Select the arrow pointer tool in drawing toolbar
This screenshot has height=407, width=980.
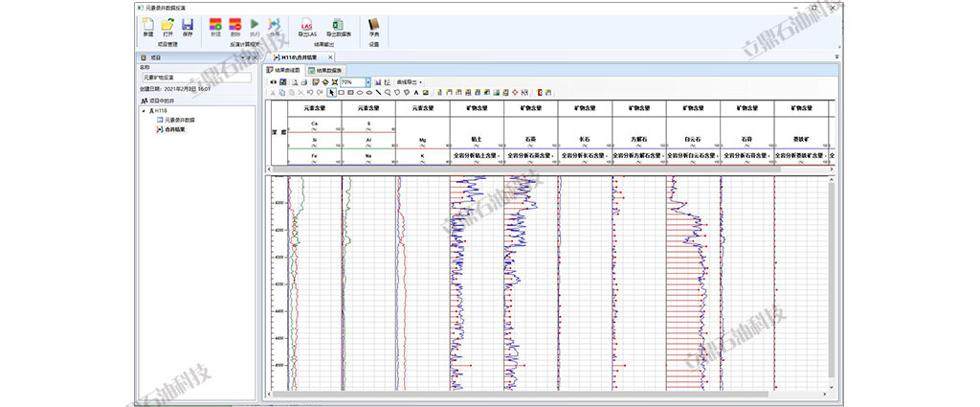tap(332, 93)
